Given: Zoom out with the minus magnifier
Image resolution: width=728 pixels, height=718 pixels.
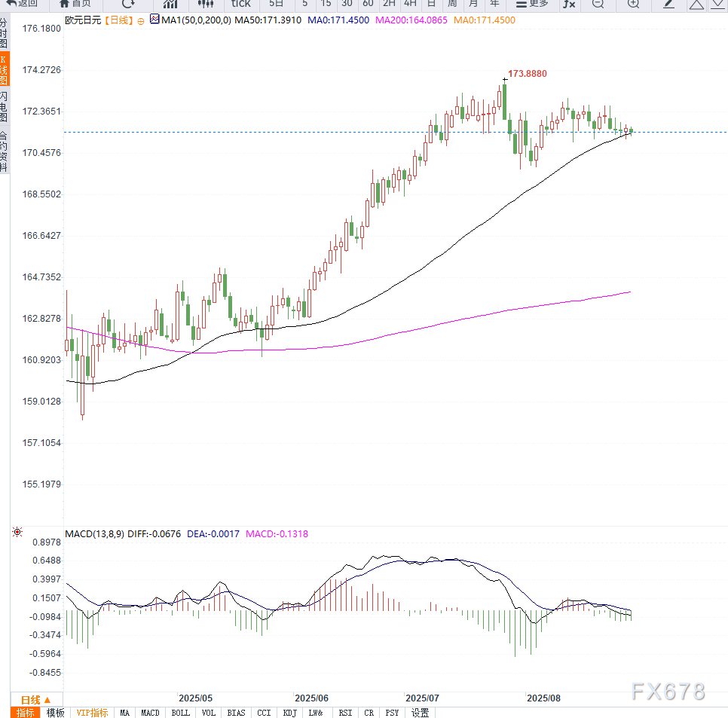Looking at the screenshot, I should (x=598, y=4).
